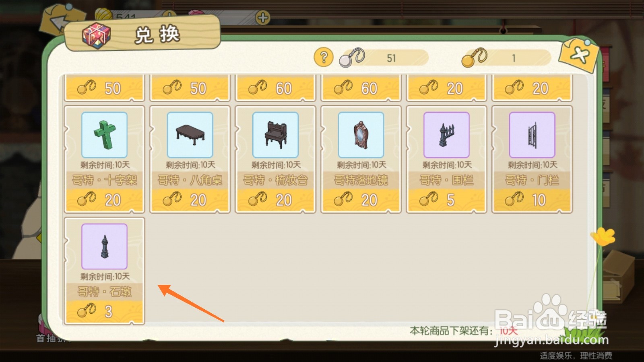The image size is (644, 362).
Task: Select the Gothic floor mirror icon
Action: [361, 135]
